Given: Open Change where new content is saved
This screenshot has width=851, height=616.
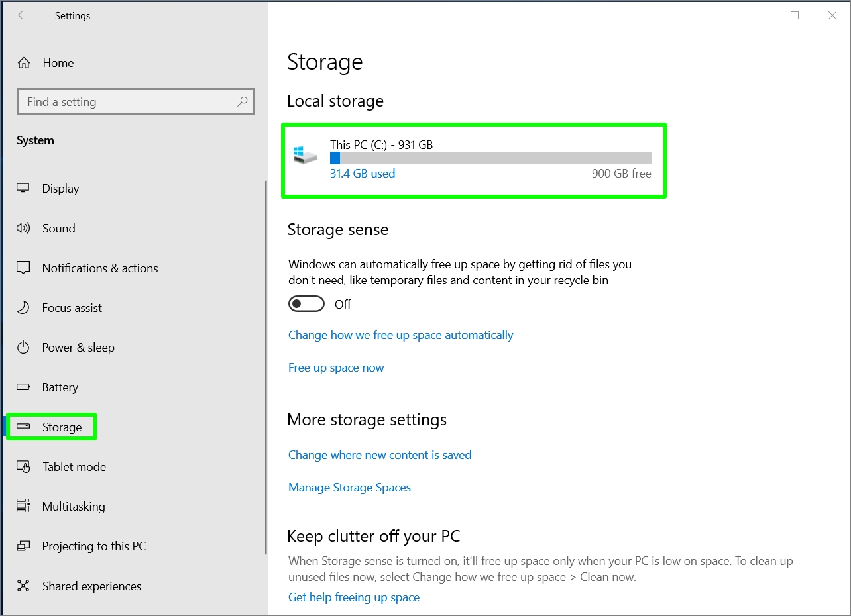Looking at the screenshot, I should click(x=380, y=455).
